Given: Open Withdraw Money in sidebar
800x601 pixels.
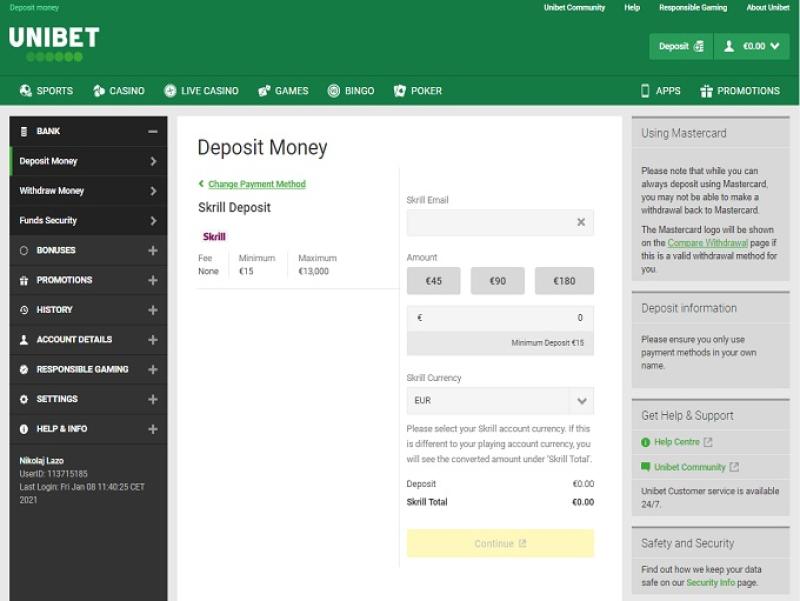Looking at the screenshot, I should [x=88, y=191].
